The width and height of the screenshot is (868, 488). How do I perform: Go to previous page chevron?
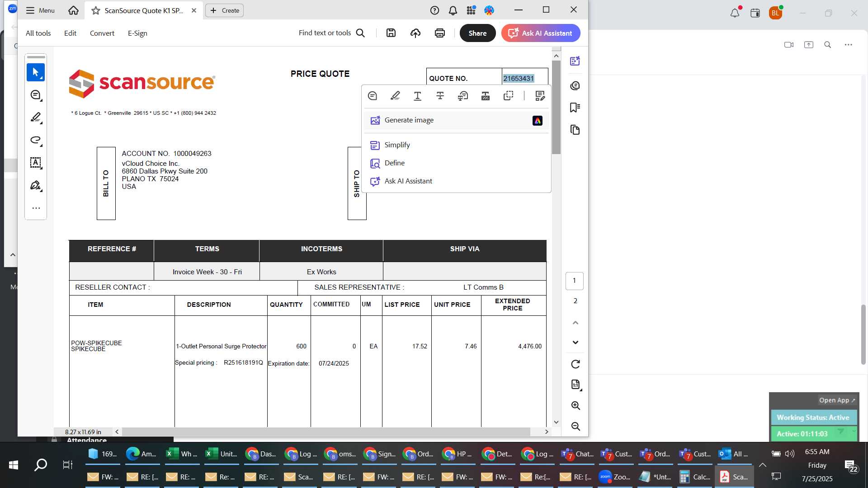point(575,323)
